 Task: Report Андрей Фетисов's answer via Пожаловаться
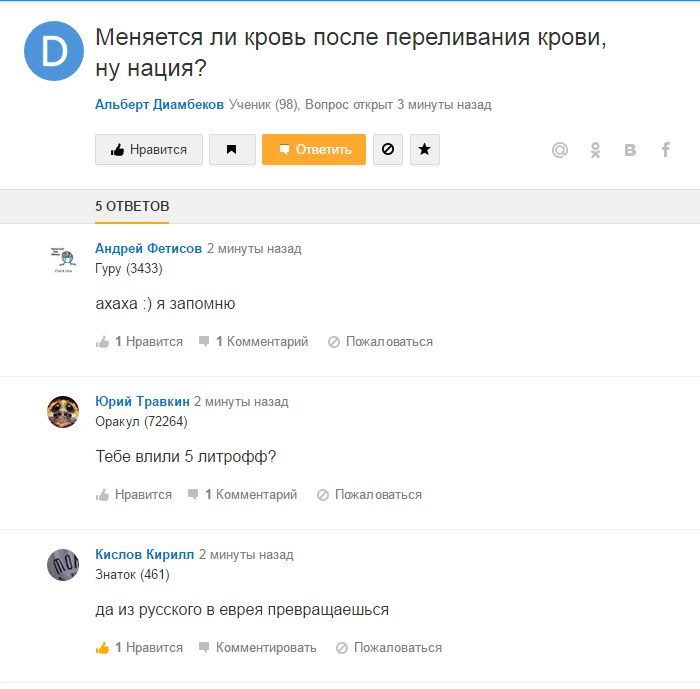380,342
